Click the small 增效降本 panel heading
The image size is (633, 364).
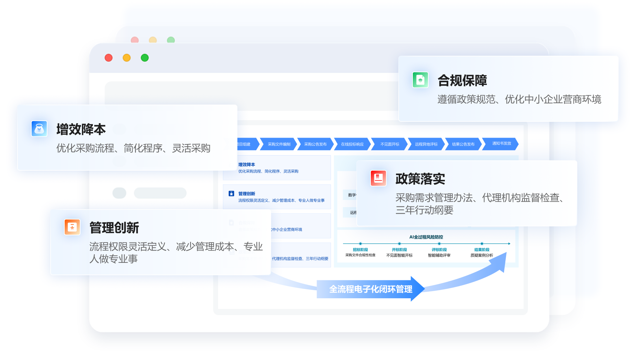[x=247, y=165]
